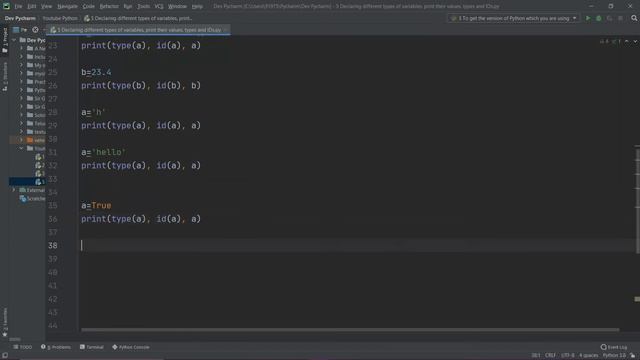The image size is (640, 360).
Task: Open the Navigate menu
Action: [x=67, y=6]
